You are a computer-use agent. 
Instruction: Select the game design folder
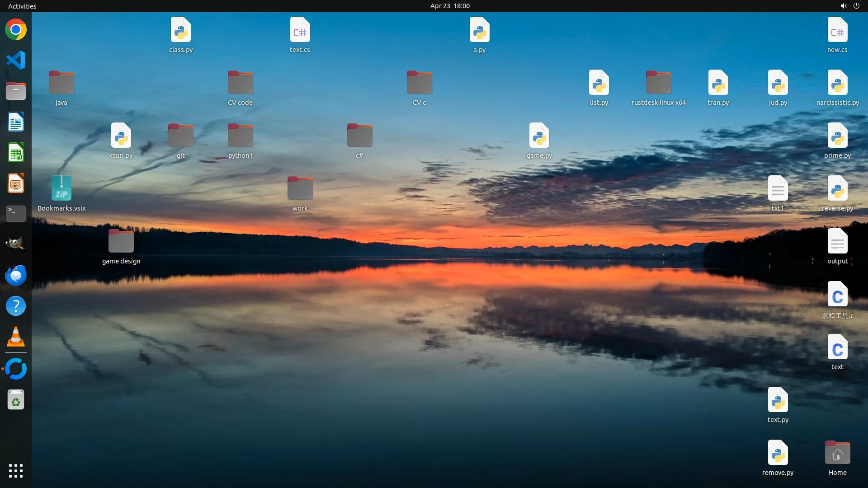coord(121,241)
